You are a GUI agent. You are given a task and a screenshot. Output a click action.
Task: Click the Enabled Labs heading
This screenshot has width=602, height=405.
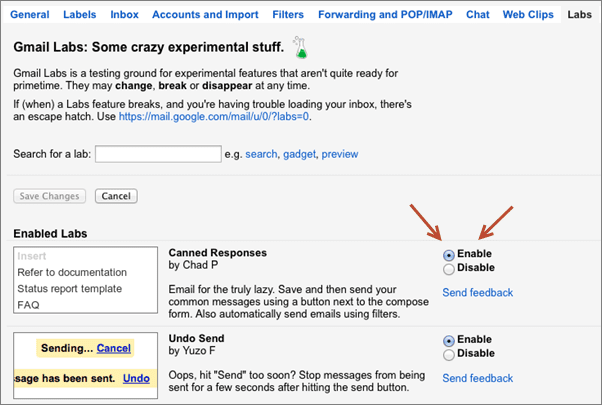[50, 233]
